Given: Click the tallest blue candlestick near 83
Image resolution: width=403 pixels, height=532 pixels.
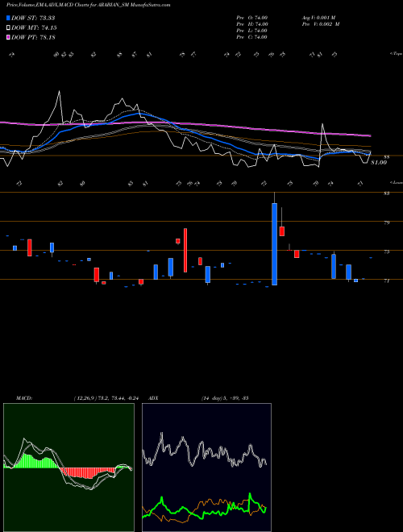Looking at the screenshot, I should tap(274, 244).
